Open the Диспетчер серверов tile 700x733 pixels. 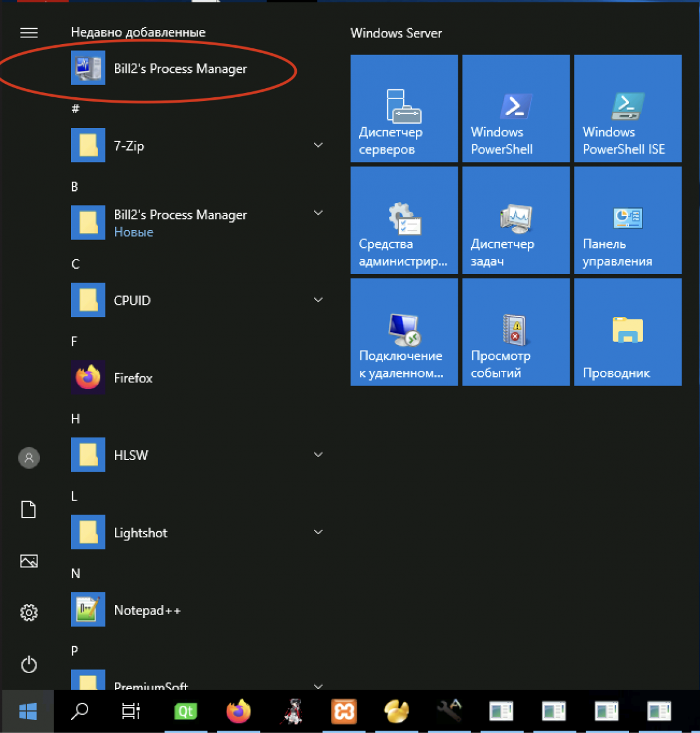404,108
